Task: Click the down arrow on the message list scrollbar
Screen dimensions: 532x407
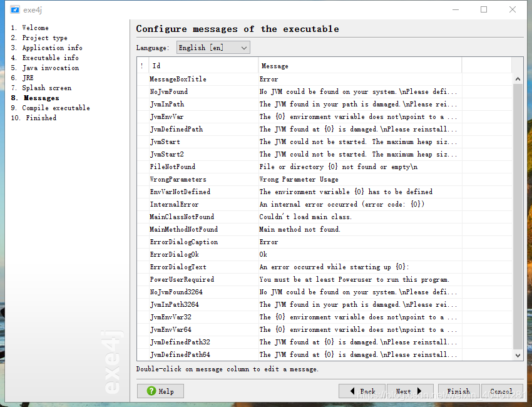Action: [518, 355]
